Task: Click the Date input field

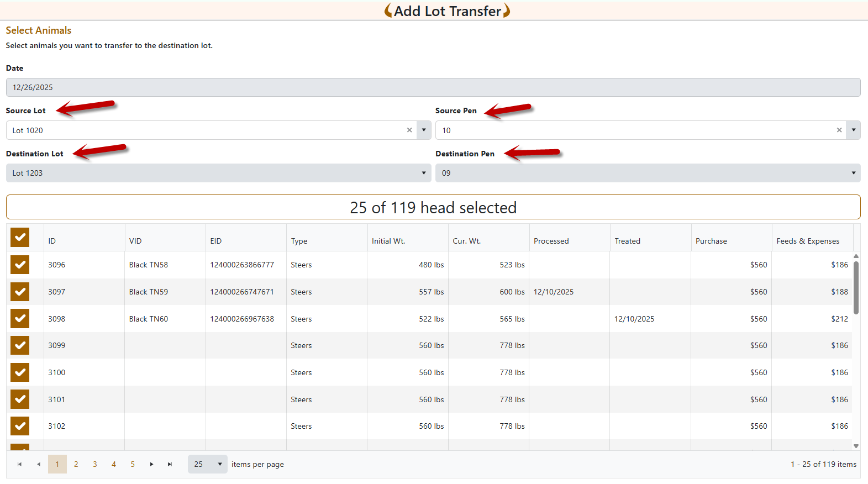Action: [x=433, y=87]
